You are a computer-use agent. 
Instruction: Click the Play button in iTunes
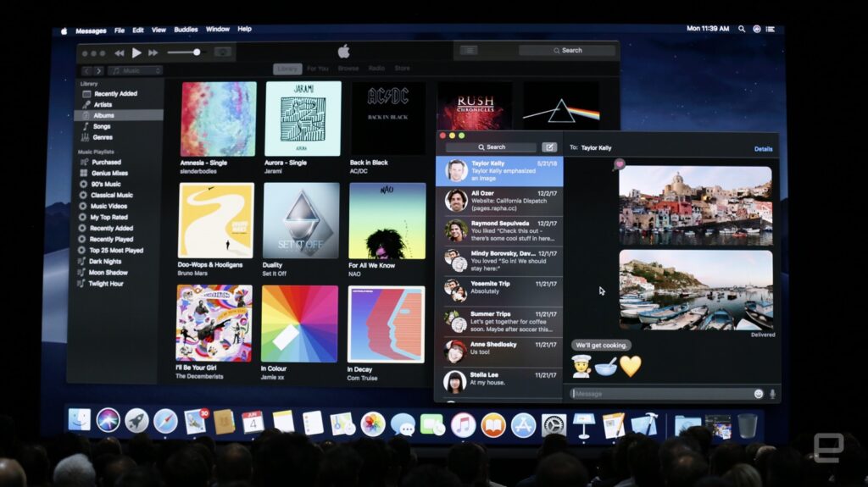tap(136, 53)
